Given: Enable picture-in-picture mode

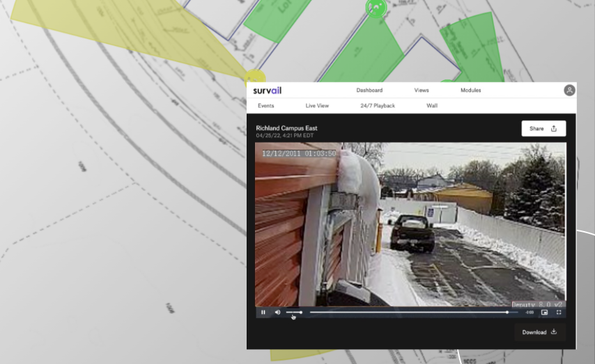Looking at the screenshot, I should tap(544, 312).
